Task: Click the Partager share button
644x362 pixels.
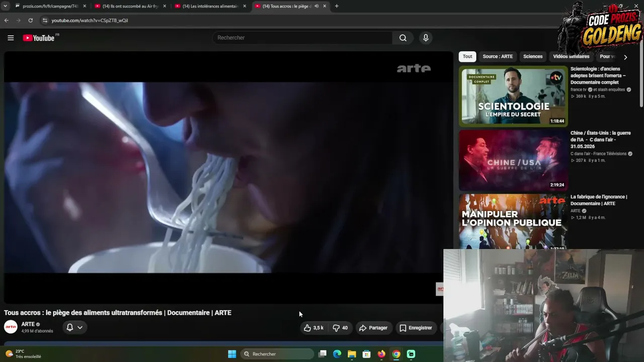Action: click(373, 328)
